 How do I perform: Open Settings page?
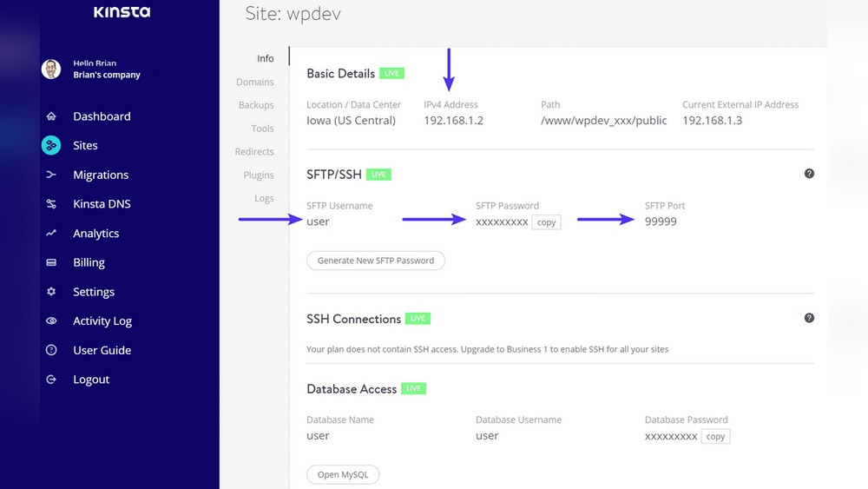(x=94, y=292)
